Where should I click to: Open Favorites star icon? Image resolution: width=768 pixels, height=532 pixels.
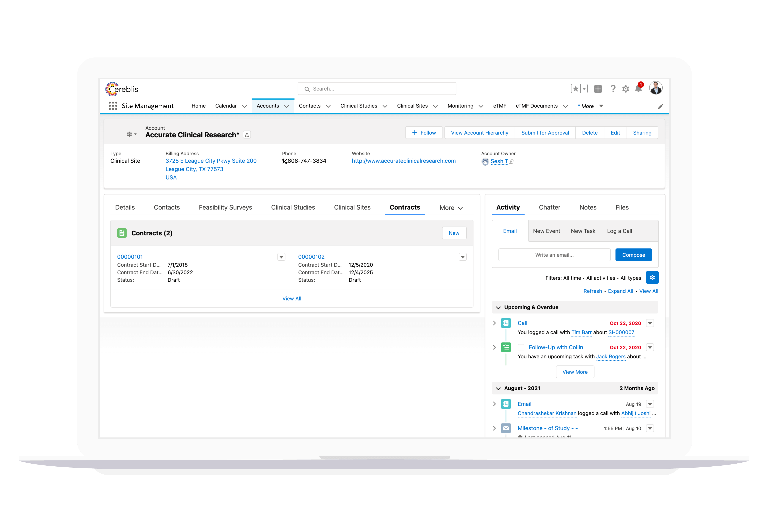[575, 89]
